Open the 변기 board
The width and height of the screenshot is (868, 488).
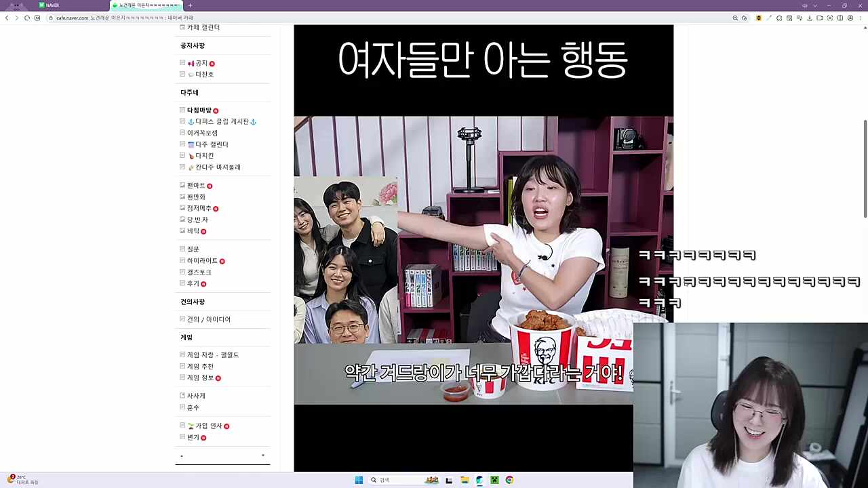(x=193, y=437)
